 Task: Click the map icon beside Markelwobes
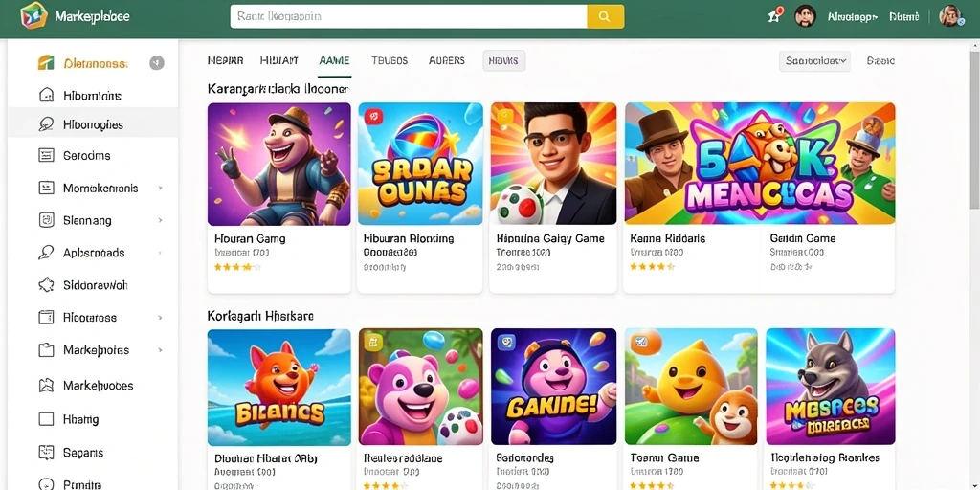point(46,385)
